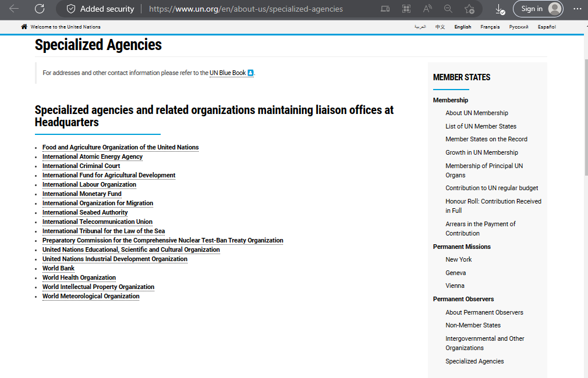Click the browser back arrow
The image size is (588, 378).
click(14, 9)
